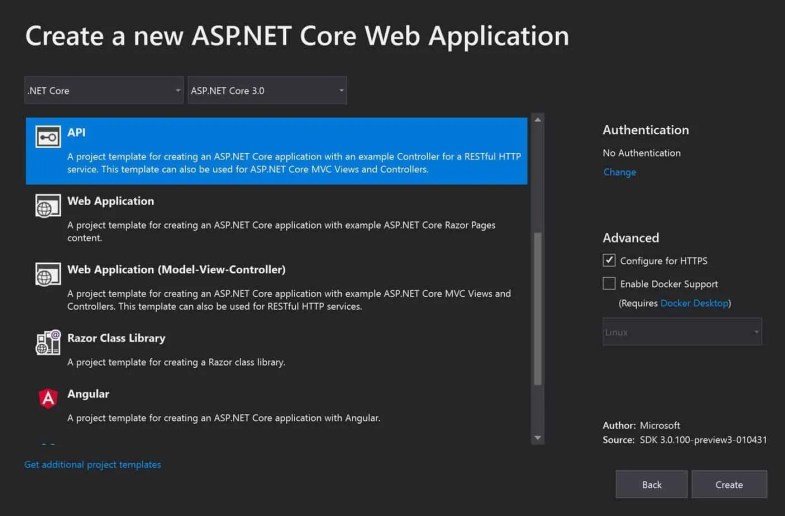The height and width of the screenshot is (516, 785).
Task: Click the template list scroll-down arrow
Action: (x=538, y=437)
